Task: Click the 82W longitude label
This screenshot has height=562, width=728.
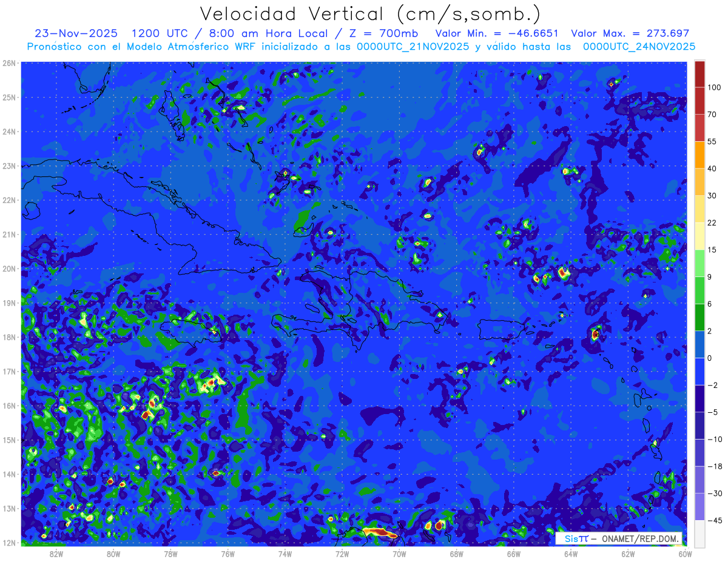Action: [56, 554]
